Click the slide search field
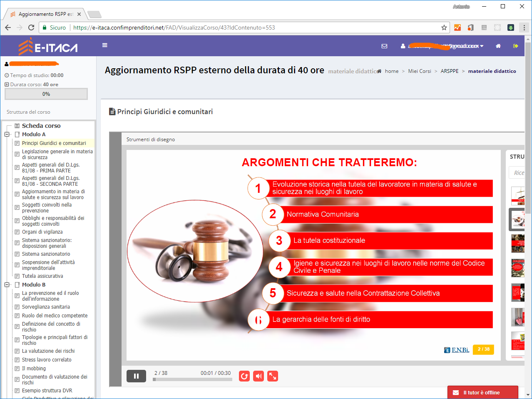The width and height of the screenshot is (532, 399). click(517, 173)
